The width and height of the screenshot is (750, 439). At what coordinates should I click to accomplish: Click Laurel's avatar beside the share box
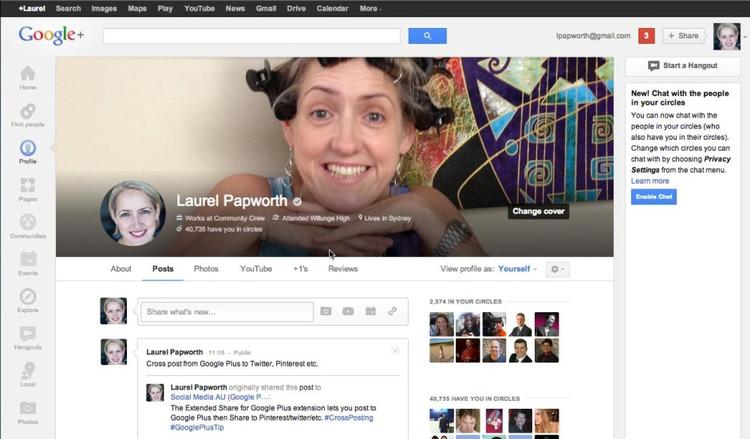pyautogui.click(x=113, y=311)
